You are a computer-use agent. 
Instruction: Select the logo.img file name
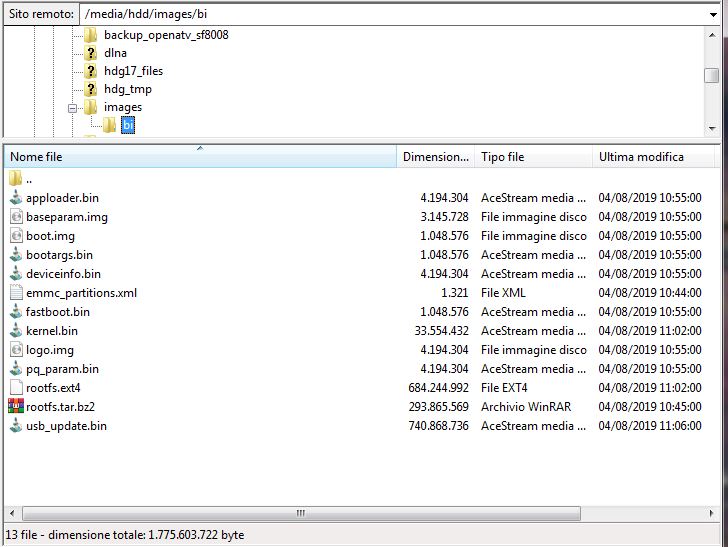[x=50, y=350]
